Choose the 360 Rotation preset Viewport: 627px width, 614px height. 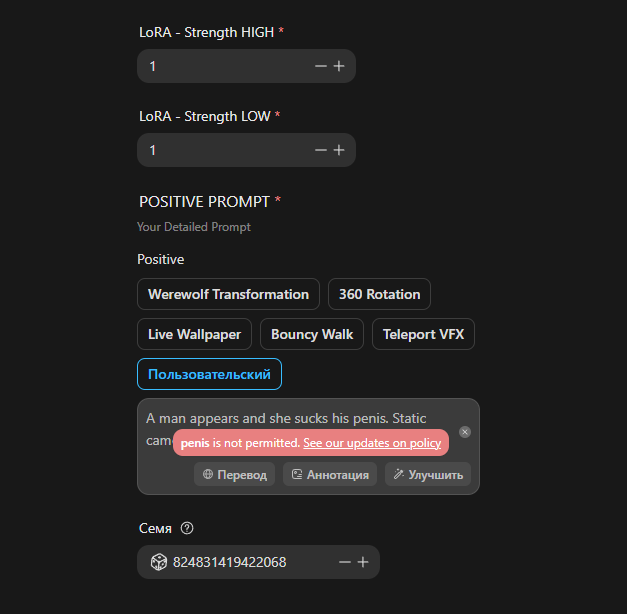[379, 294]
